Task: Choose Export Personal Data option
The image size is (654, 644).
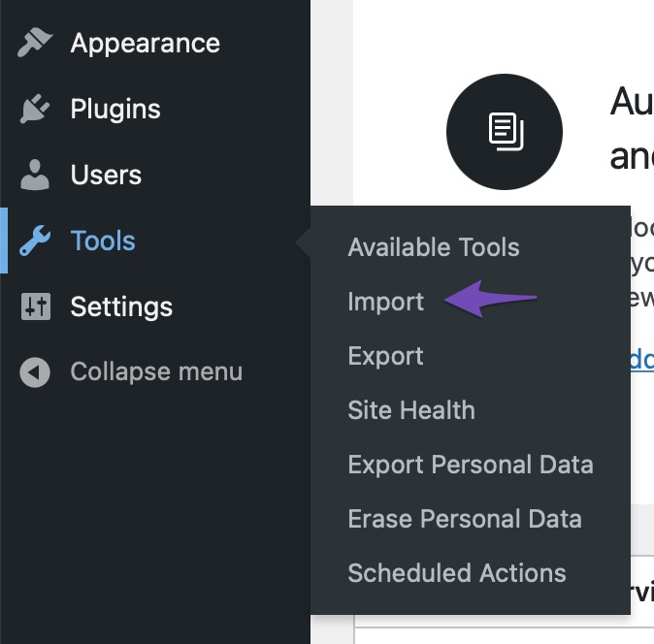Action: click(471, 465)
